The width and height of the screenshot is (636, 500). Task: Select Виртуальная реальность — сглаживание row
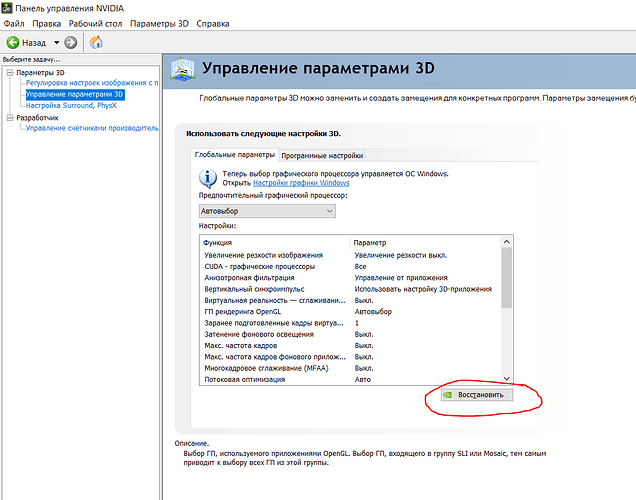[x=350, y=300]
